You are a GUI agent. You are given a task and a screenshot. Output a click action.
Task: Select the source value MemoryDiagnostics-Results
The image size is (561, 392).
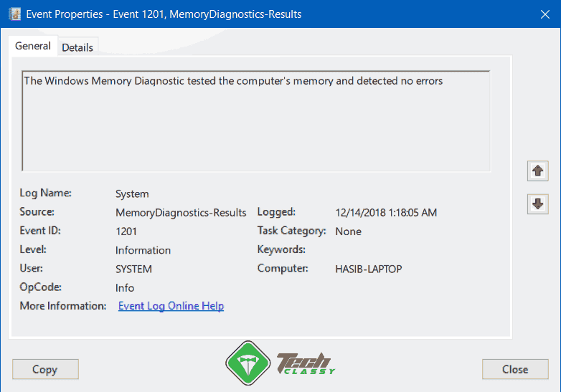[181, 213]
